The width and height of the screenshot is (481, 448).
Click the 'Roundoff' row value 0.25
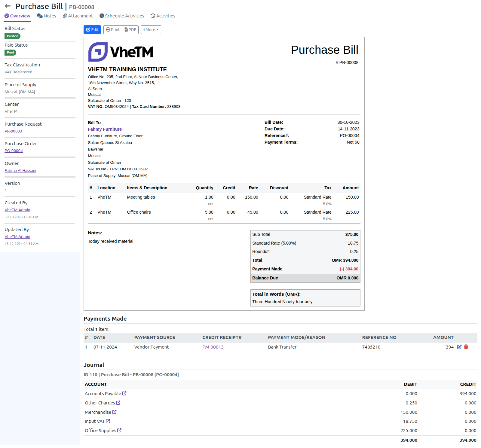pyautogui.click(x=354, y=251)
